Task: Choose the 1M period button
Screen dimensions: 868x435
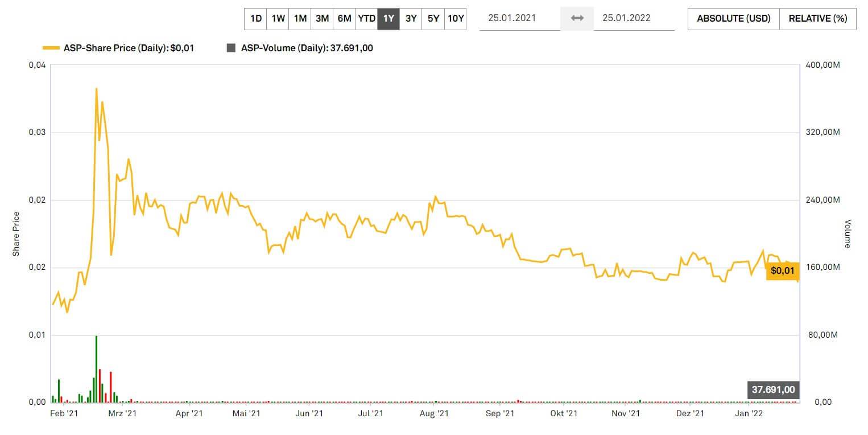Action: 300,19
